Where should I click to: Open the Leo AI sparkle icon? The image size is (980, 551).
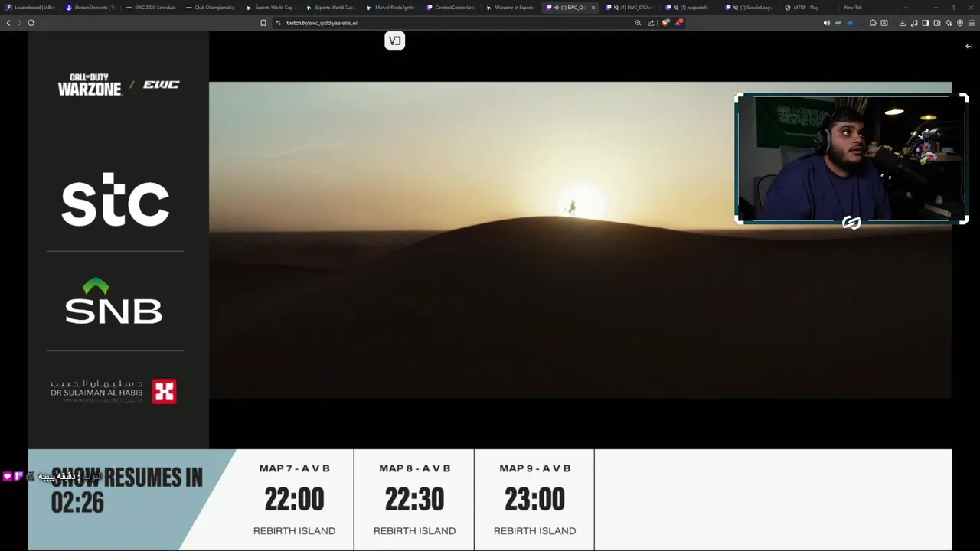click(x=949, y=23)
